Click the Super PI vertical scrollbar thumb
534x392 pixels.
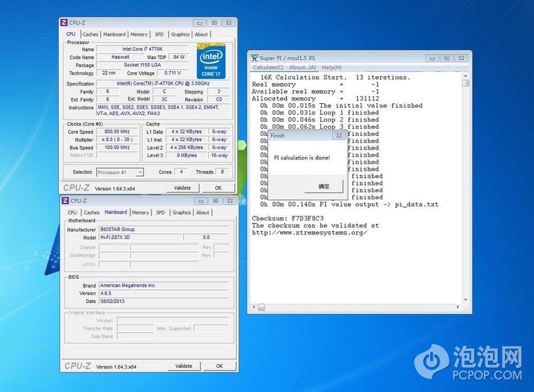[x=466, y=83]
